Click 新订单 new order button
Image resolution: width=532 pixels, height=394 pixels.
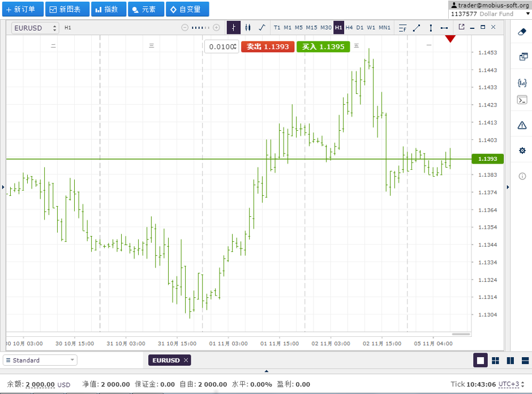pyautogui.click(x=23, y=9)
